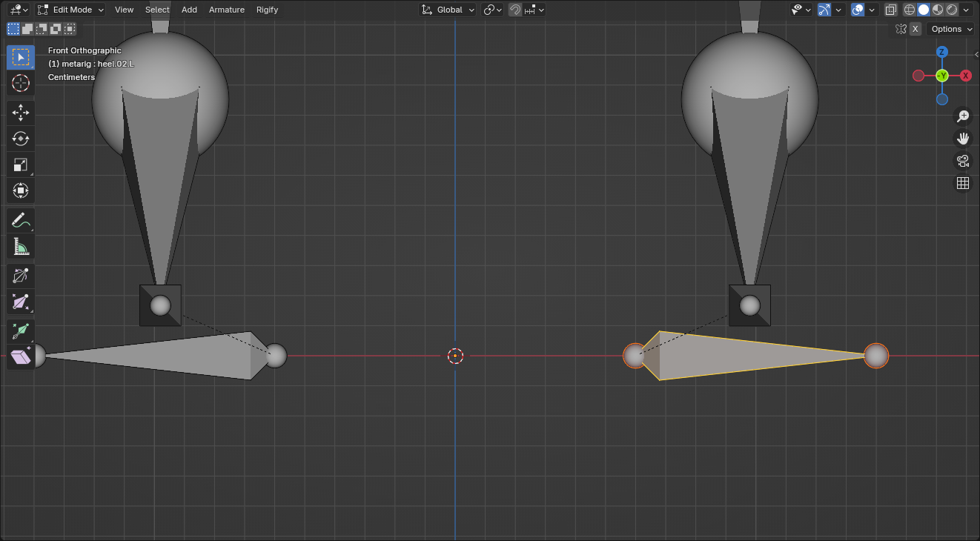Enable wireframe viewport shading

[x=910, y=10]
